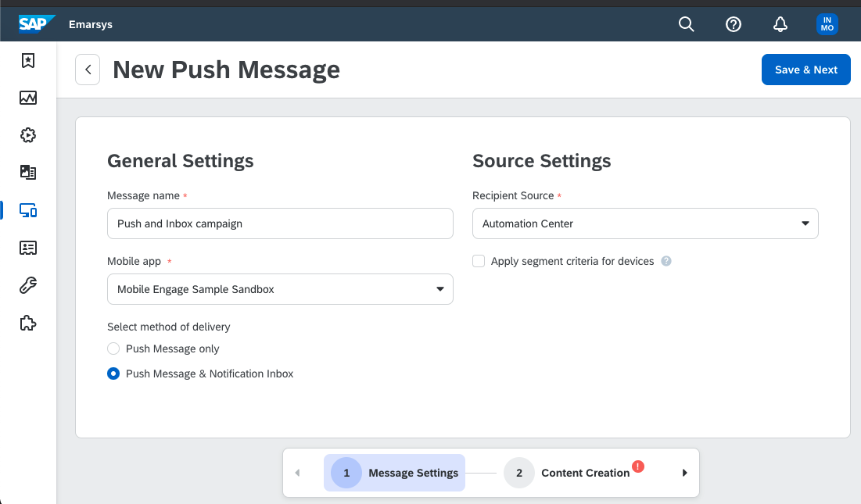Click the right arrow on the step navigator
The height and width of the screenshot is (504, 861).
point(684,472)
